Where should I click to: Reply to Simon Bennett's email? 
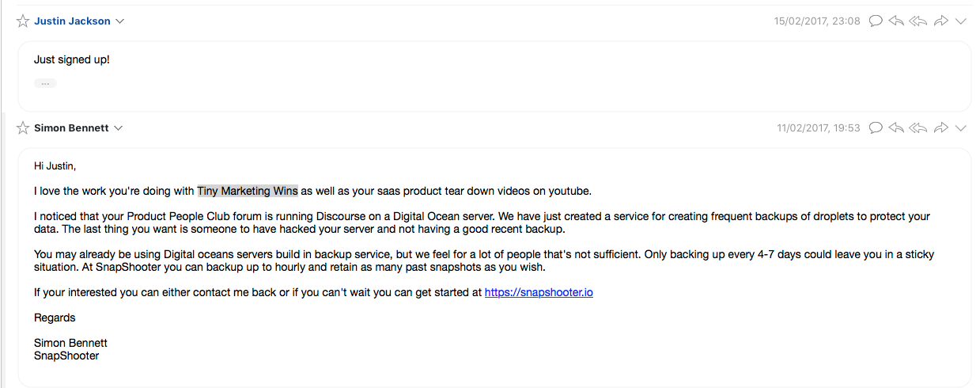click(896, 128)
